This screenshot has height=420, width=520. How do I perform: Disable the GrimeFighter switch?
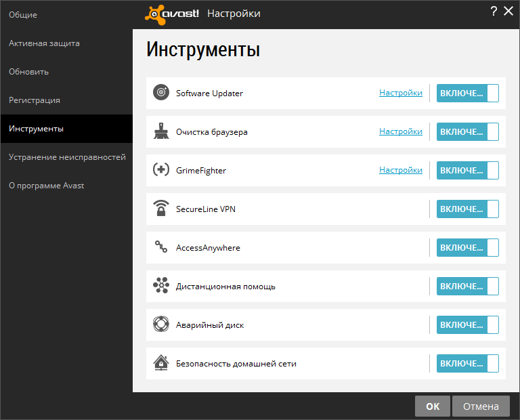[468, 170]
